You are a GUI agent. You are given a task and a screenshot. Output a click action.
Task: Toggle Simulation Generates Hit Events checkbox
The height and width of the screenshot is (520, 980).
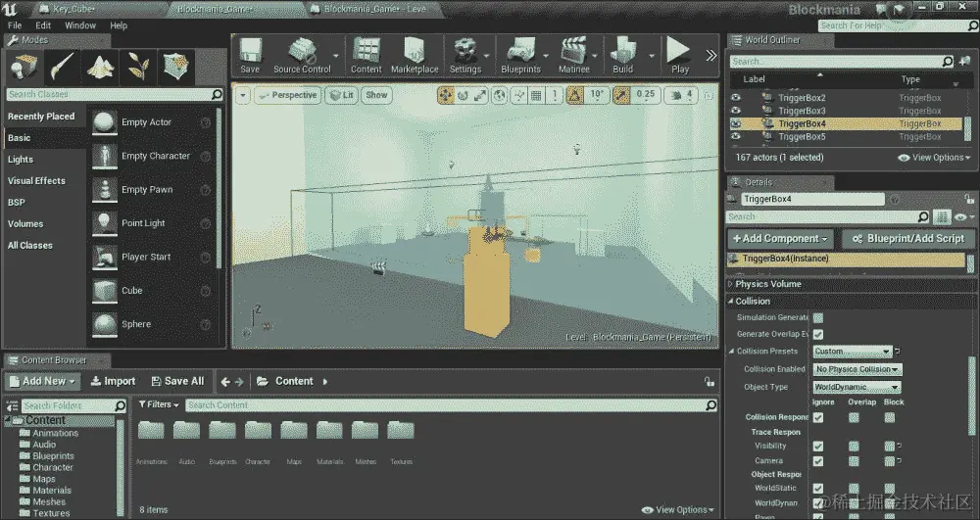pos(818,317)
